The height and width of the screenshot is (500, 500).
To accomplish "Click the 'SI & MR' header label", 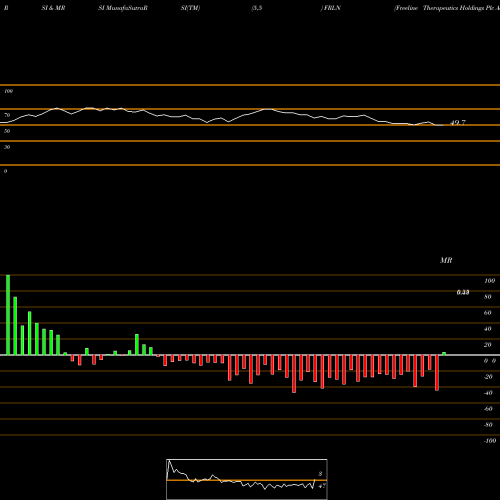I will pos(53,8).
